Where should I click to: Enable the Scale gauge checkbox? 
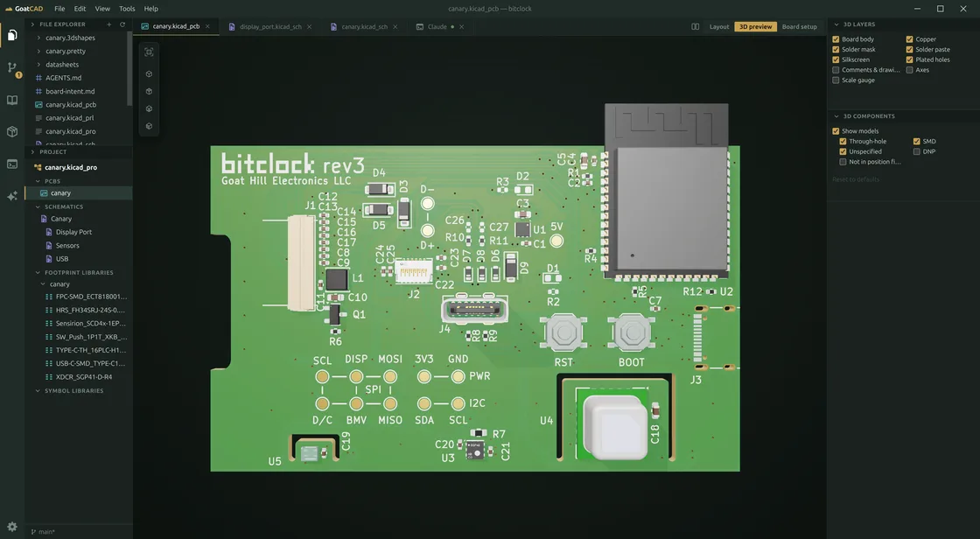coord(836,80)
